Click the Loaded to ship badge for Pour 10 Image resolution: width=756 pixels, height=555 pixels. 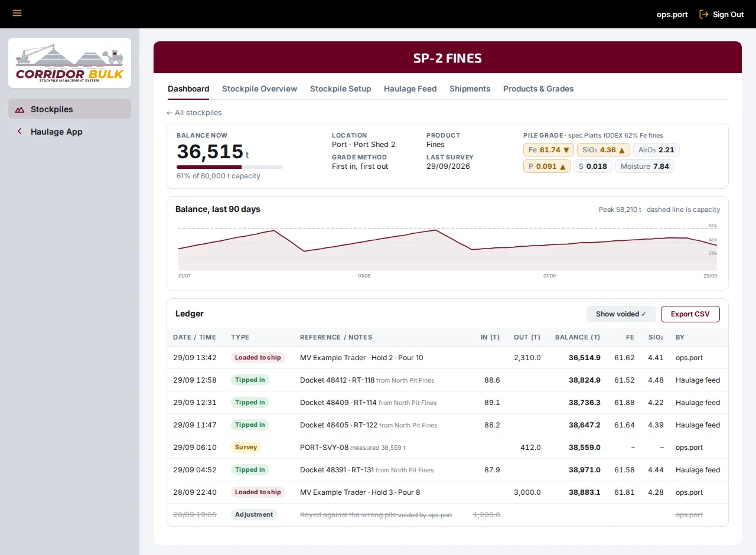point(258,358)
